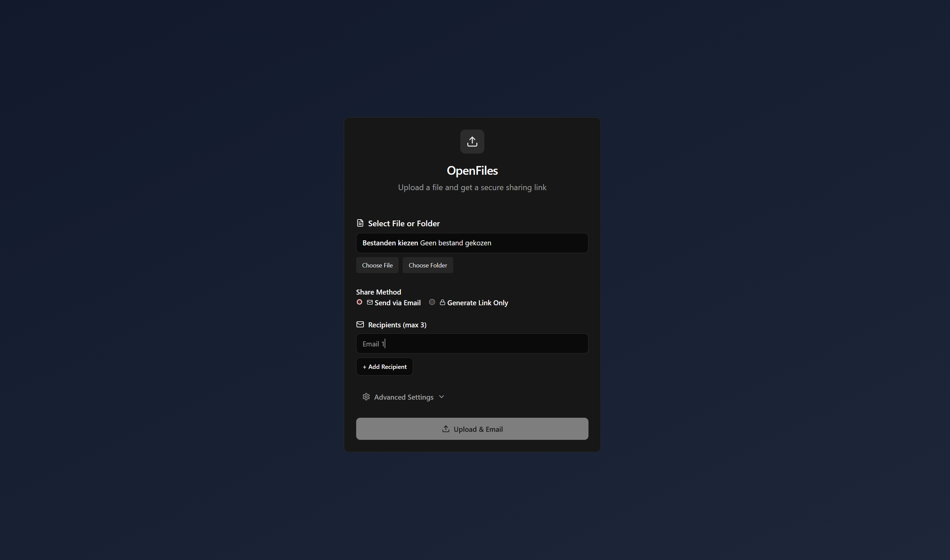
Task: Click the Upload a file subtitle text
Action: [472, 187]
